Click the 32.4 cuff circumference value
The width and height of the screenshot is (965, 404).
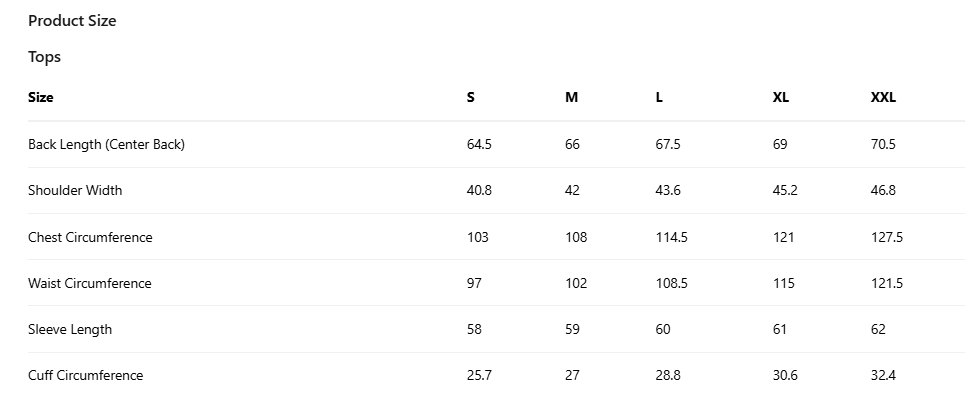pos(883,375)
